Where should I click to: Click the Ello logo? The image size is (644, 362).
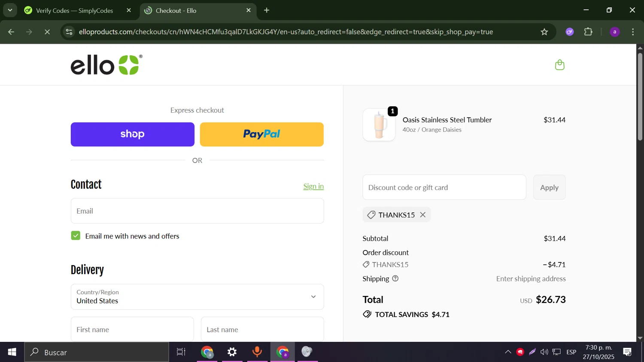[x=106, y=65]
